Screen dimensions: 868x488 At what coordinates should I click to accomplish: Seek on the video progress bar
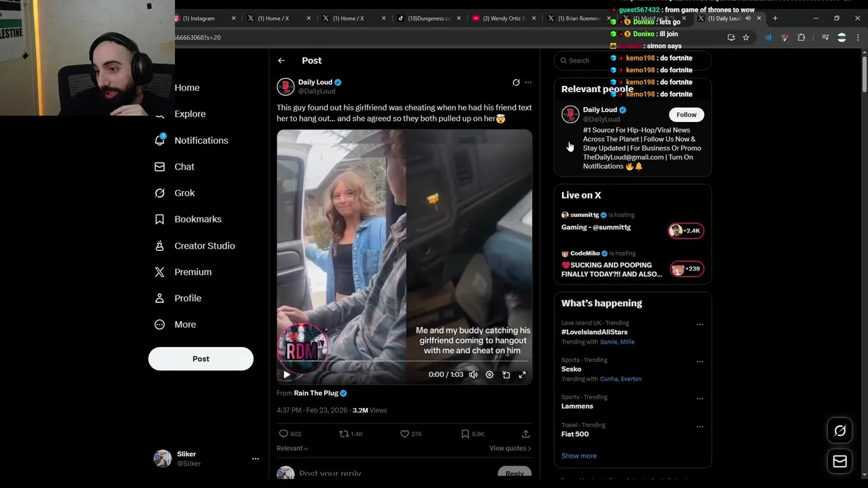[404, 361]
